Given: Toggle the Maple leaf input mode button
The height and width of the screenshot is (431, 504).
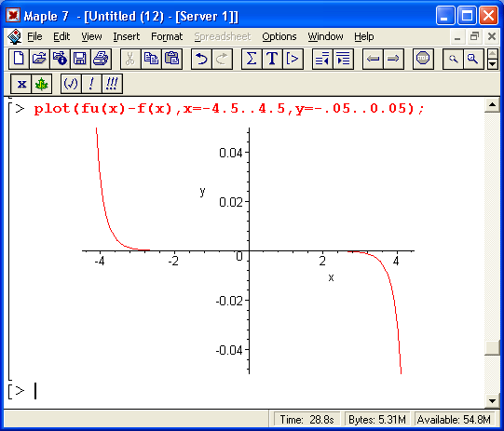Looking at the screenshot, I should (x=42, y=84).
